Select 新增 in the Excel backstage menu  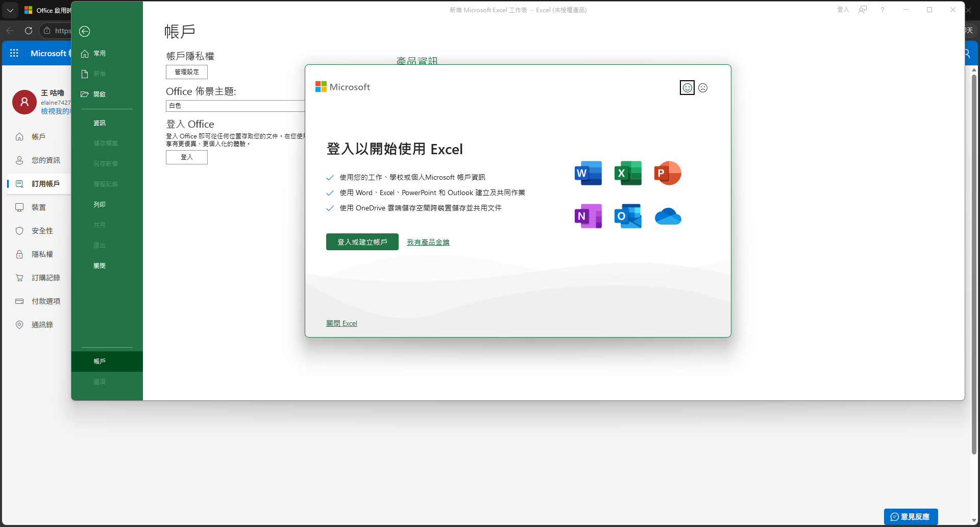107,74
